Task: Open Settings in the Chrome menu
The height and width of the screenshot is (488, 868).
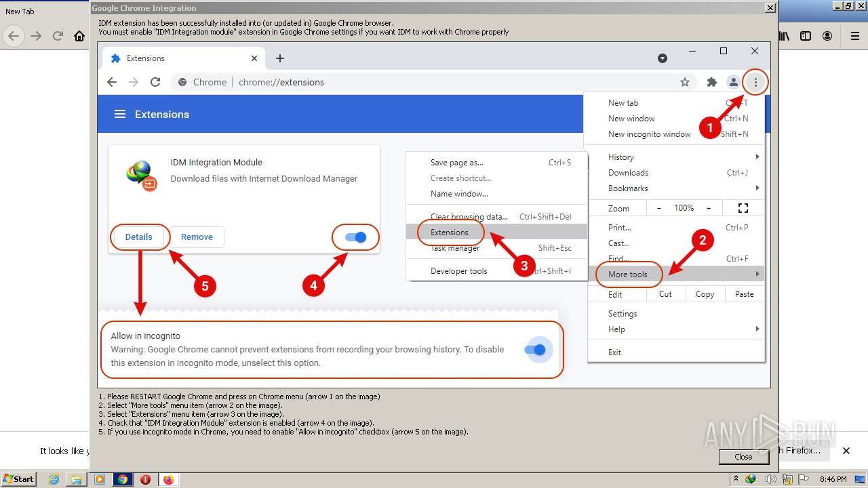Action: [x=676, y=314]
